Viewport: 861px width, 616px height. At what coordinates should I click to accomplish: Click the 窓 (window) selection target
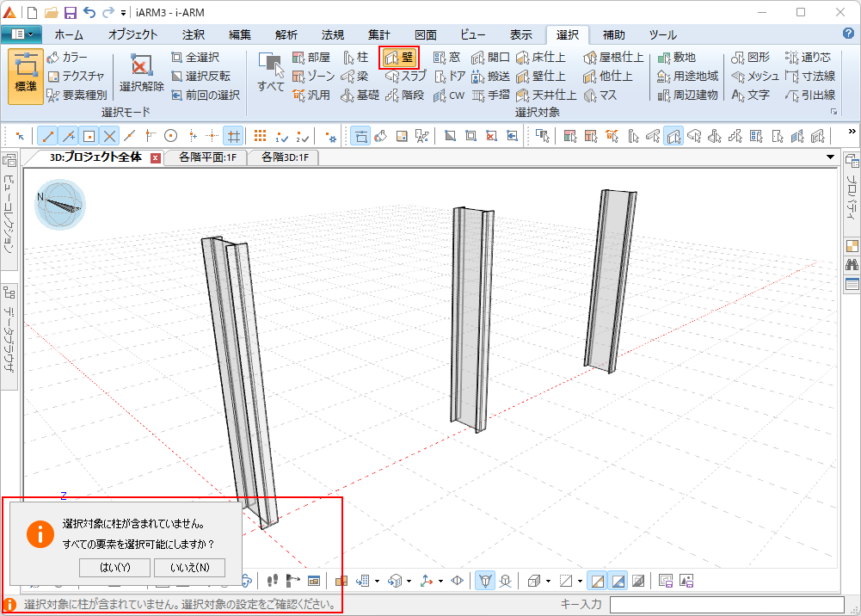(446, 58)
